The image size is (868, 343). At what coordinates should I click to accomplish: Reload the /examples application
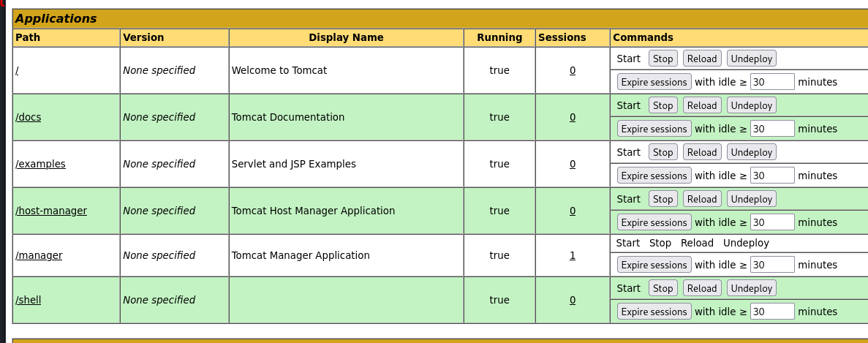(x=702, y=152)
